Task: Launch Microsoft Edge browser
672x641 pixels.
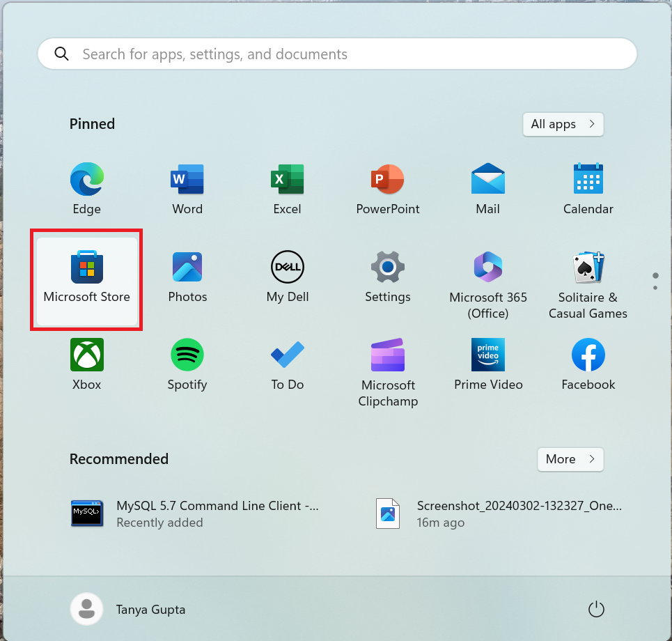Action: click(x=87, y=188)
